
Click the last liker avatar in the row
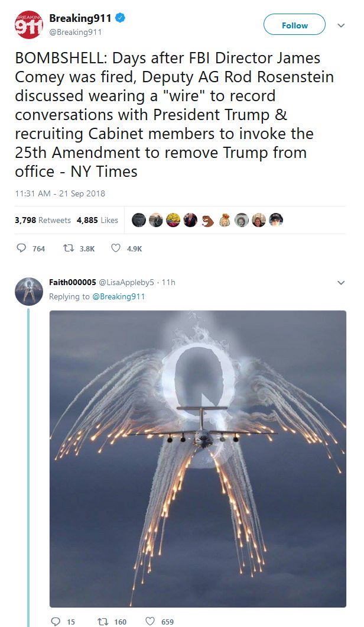(276, 220)
